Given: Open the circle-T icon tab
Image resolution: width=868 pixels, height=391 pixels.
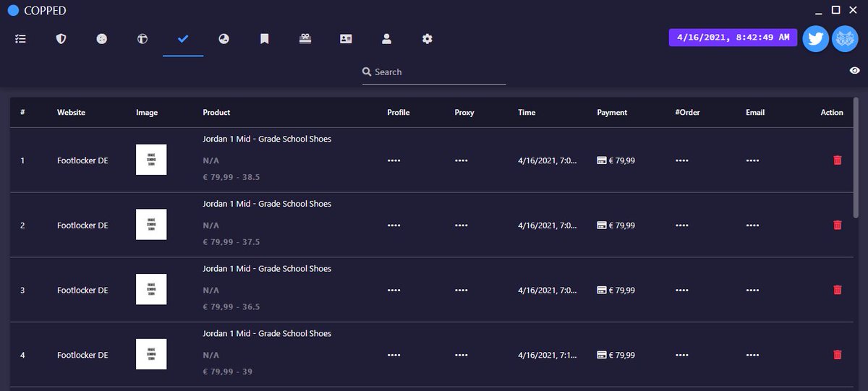Looking at the screenshot, I should tap(142, 39).
